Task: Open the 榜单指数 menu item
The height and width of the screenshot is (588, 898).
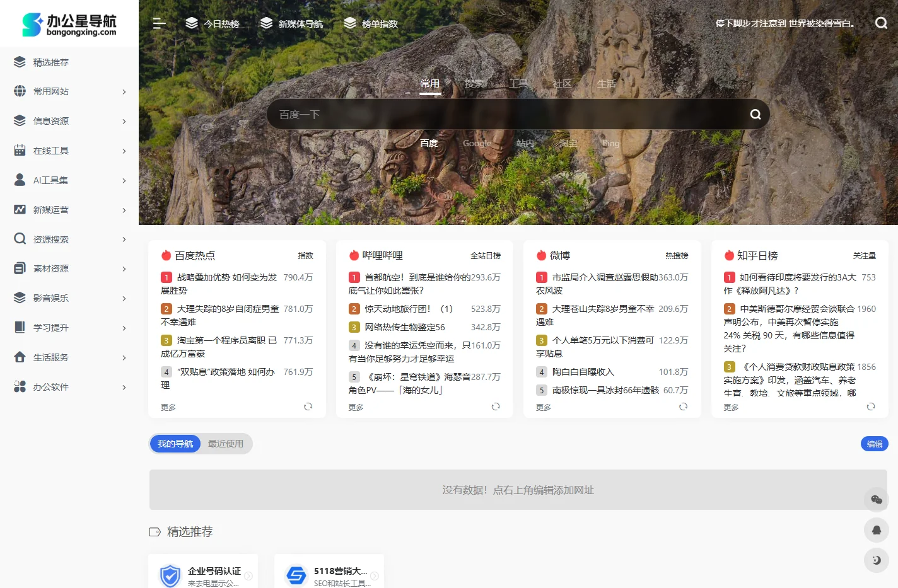Action: pyautogui.click(x=371, y=23)
